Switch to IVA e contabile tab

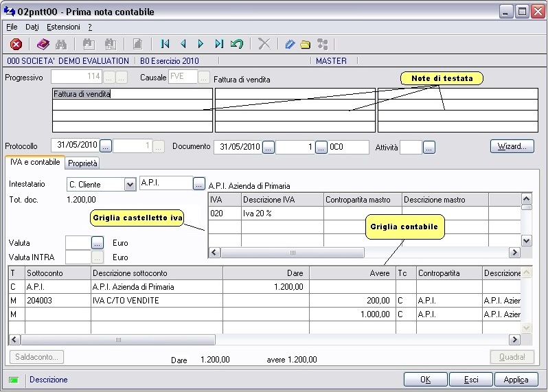35,162
